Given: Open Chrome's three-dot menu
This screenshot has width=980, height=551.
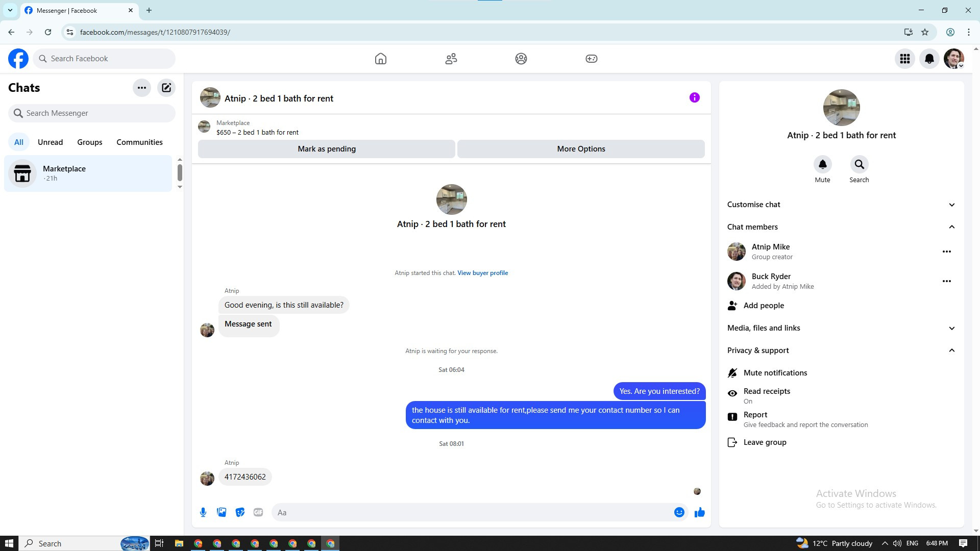Looking at the screenshot, I should (969, 32).
